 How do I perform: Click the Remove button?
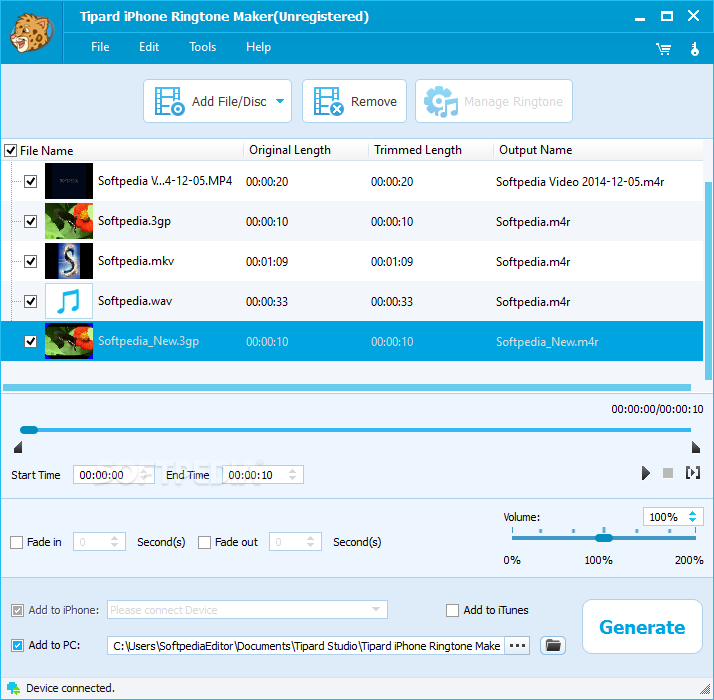(x=354, y=101)
